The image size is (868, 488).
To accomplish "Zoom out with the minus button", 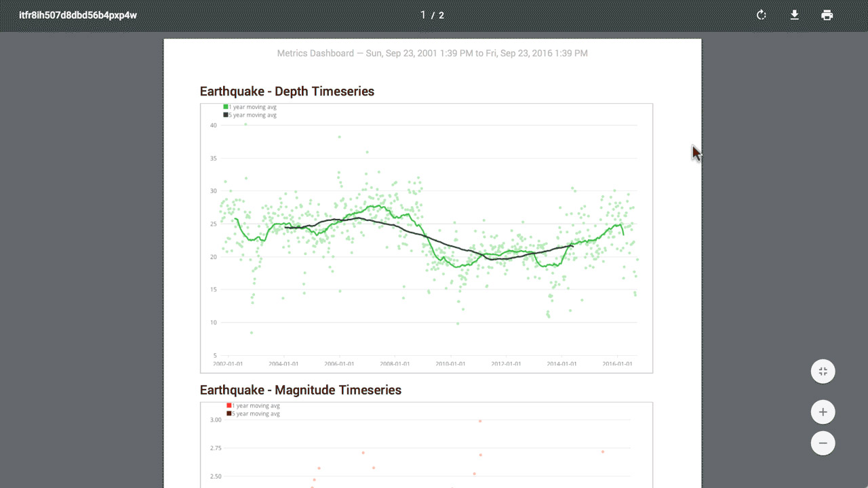I will tap(823, 443).
